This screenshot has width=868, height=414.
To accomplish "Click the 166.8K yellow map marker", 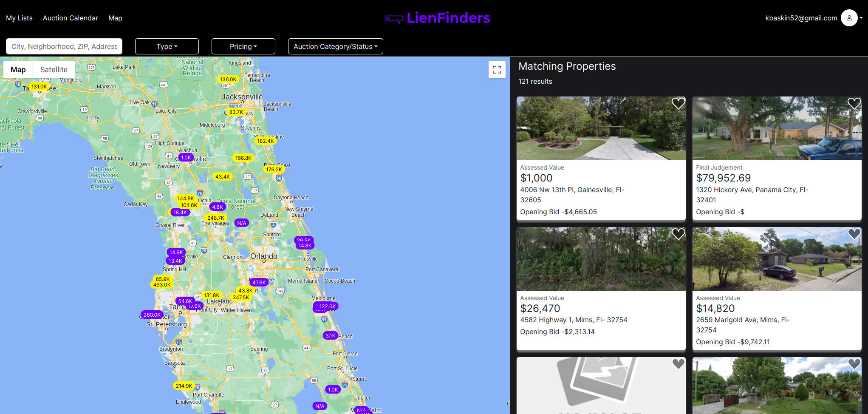I will click(243, 158).
